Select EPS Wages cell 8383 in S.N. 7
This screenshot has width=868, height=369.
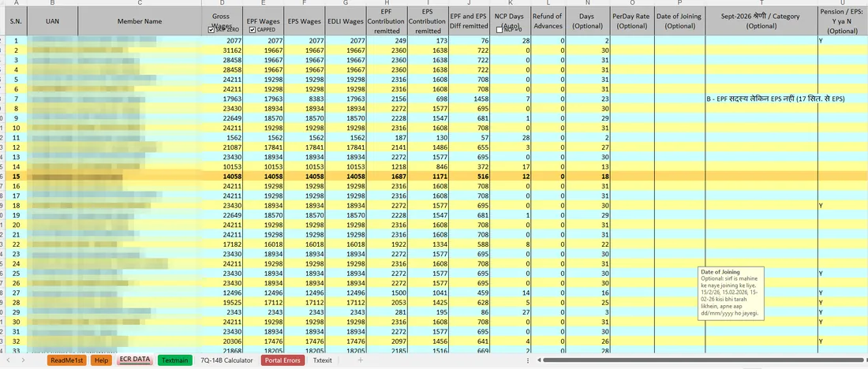pos(304,99)
